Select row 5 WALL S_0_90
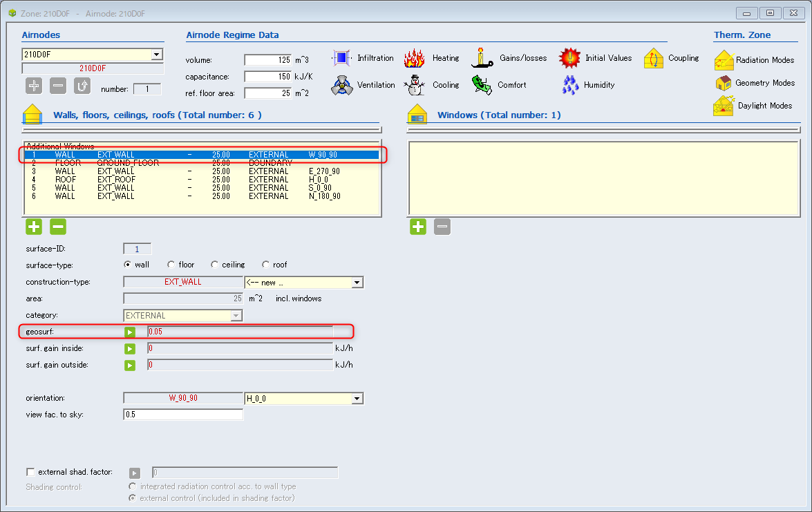 (x=202, y=188)
